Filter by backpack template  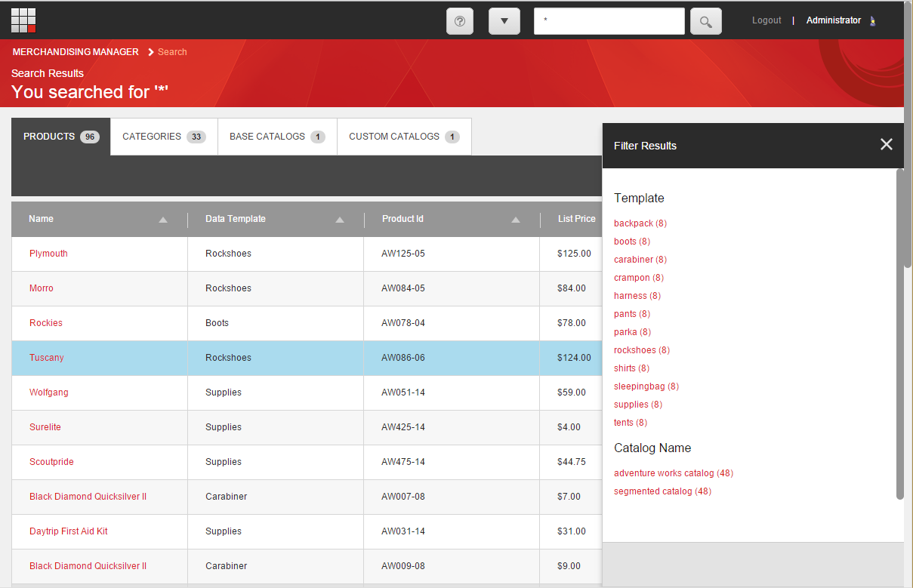click(x=634, y=223)
